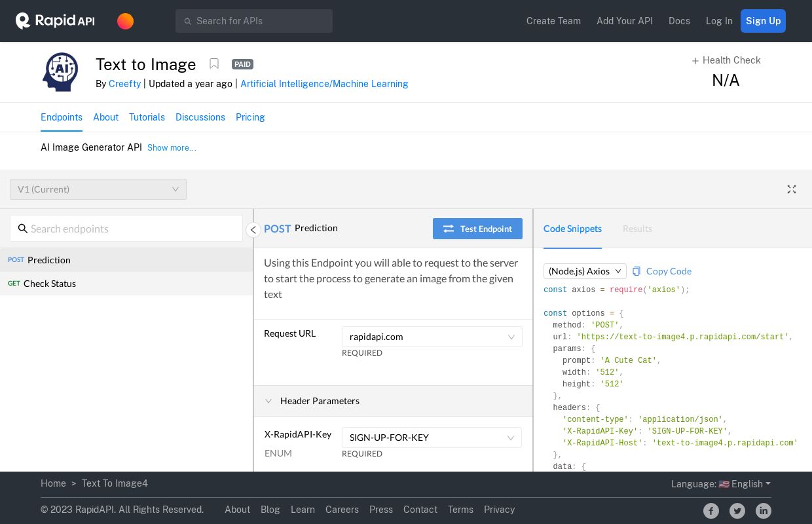The height and width of the screenshot is (524, 812).
Task: Open the footer About link
Action: (237, 510)
